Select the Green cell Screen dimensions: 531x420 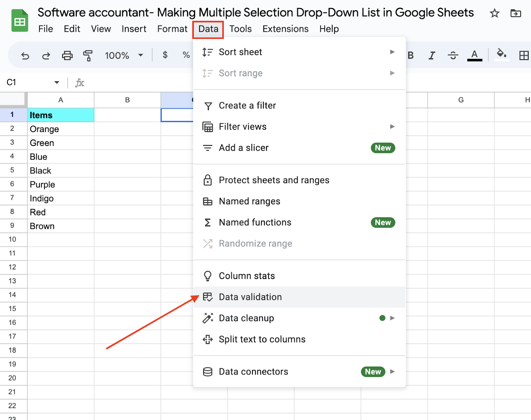click(x=61, y=143)
